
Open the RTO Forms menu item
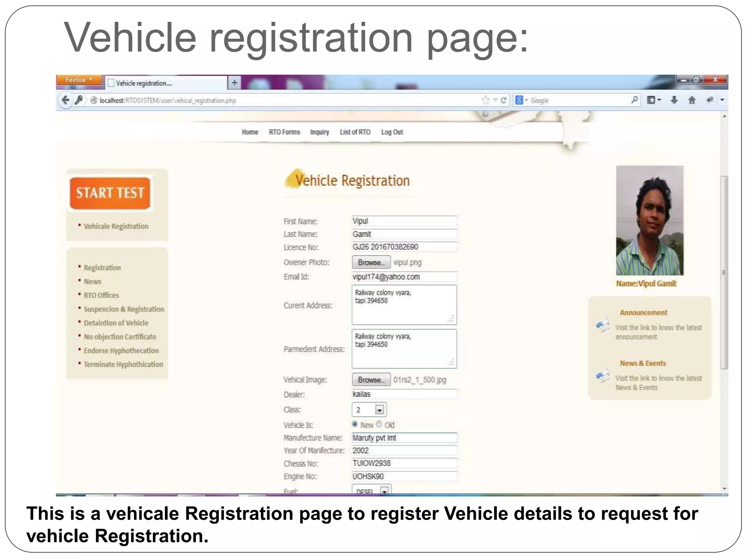[285, 132]
